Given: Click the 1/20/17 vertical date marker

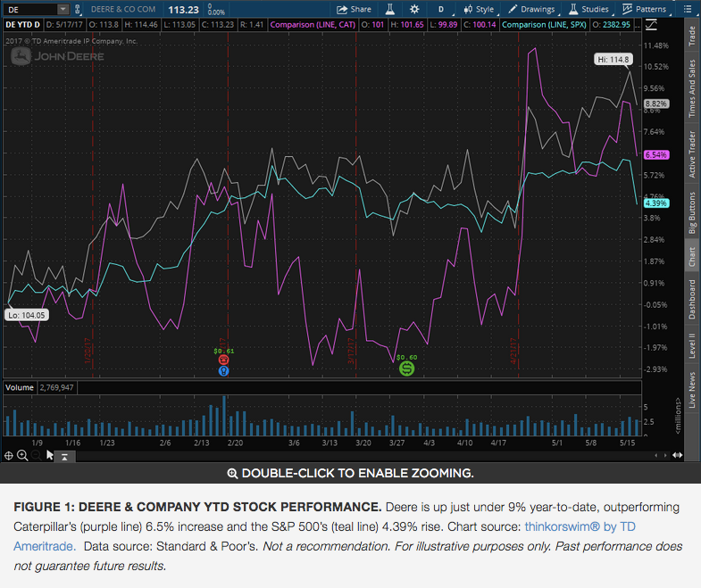Looking at the screenshot, I should 88,352.
